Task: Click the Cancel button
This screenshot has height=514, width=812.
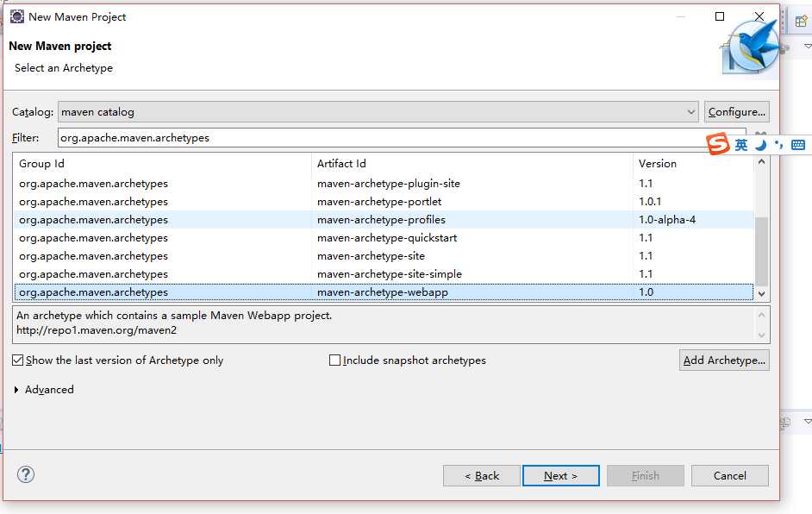Action: (x=729, y=476)
